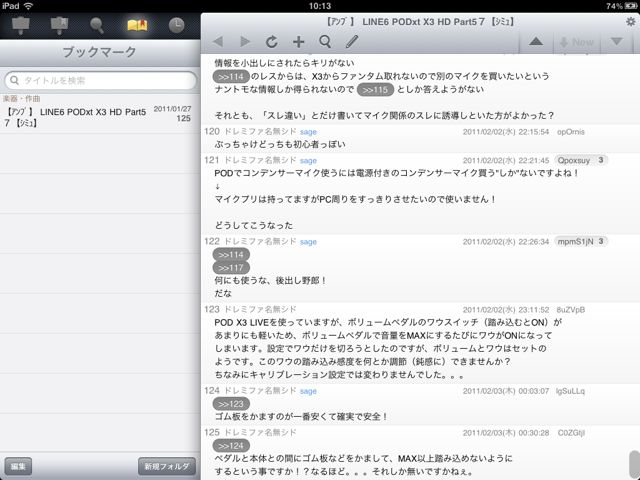Grab the thread scrollbar indicator
The height and width of the screenshot is (480, 640).
click(x=634, y=464)
